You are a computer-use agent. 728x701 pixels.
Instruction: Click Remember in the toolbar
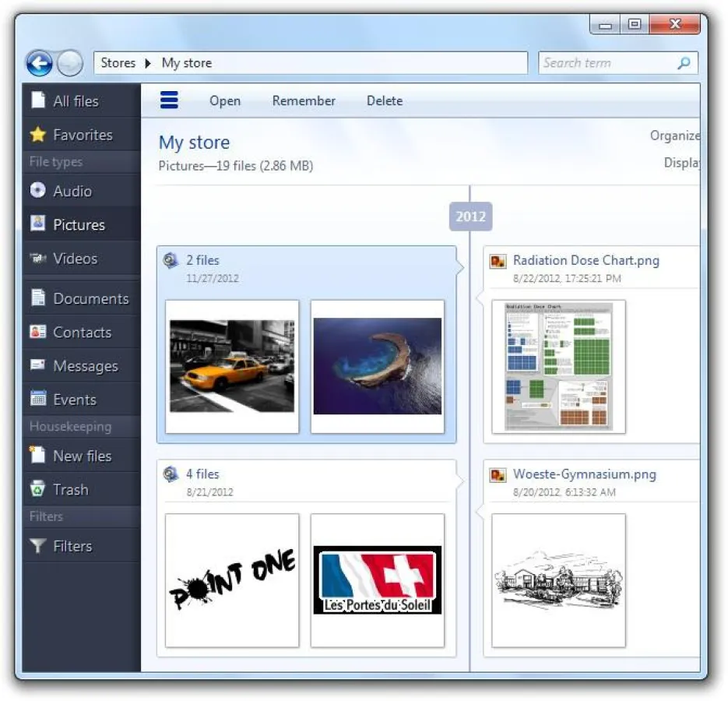[304, 100]
